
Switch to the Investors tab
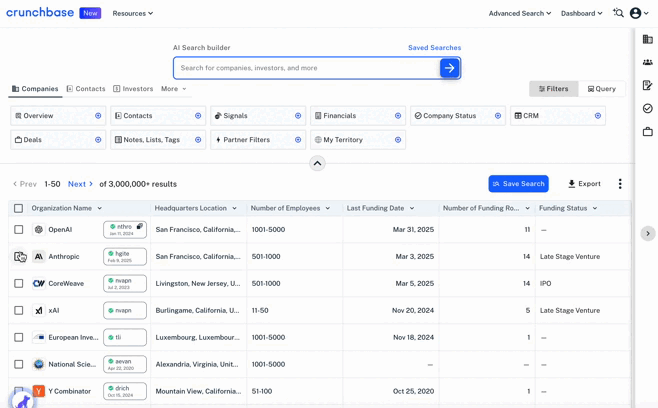tap(133, 89)
